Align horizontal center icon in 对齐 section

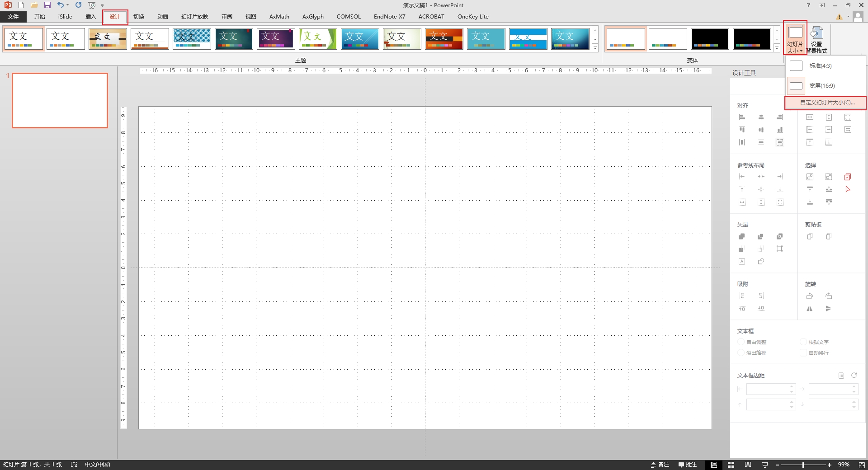761,117
